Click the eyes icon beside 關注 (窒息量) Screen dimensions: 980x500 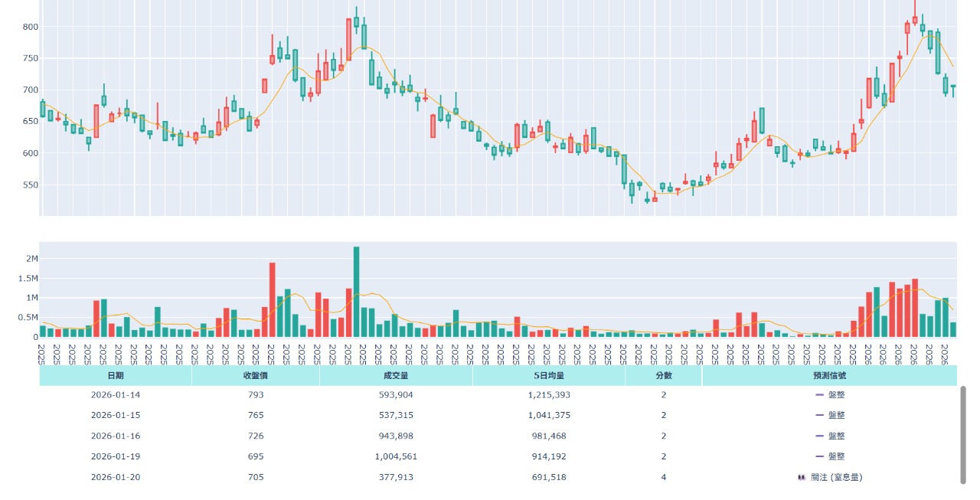(802, 477)
